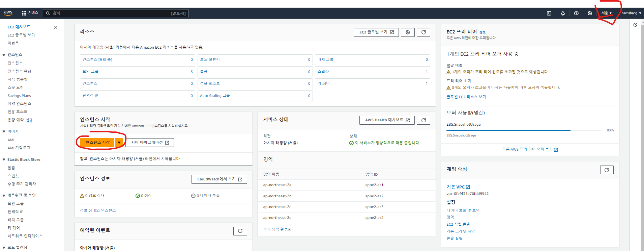Collapse the Load Balancing section
644x251 pixels.
(4, 248)
